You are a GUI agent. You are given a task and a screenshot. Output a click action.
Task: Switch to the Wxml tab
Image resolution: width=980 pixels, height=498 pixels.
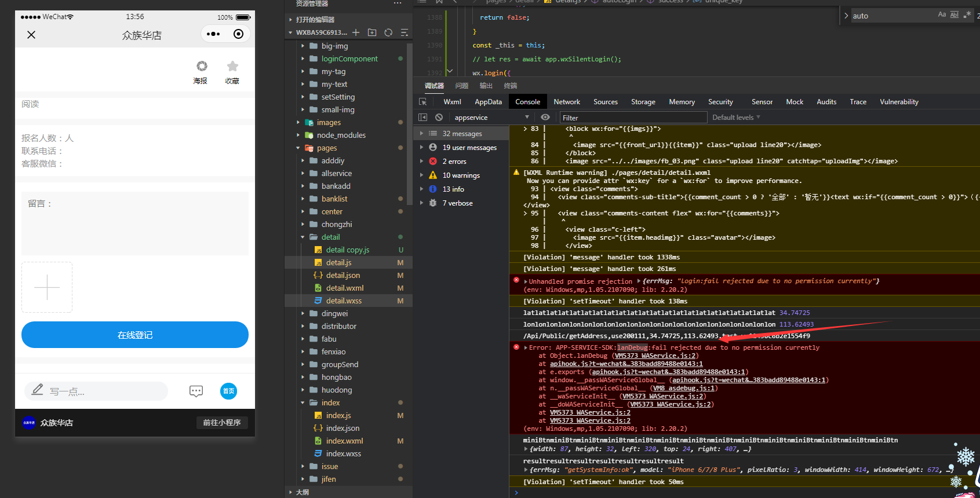click(x=452, y=102)
